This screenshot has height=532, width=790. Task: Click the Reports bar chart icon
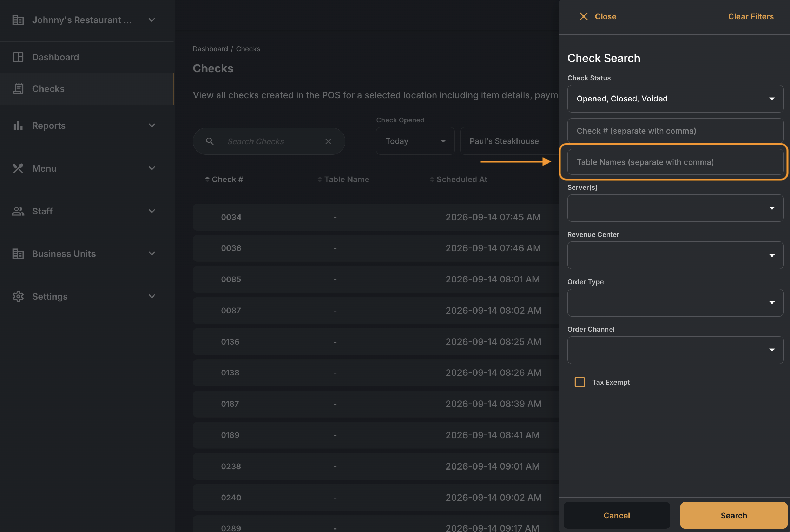click(x=18, y=126)
